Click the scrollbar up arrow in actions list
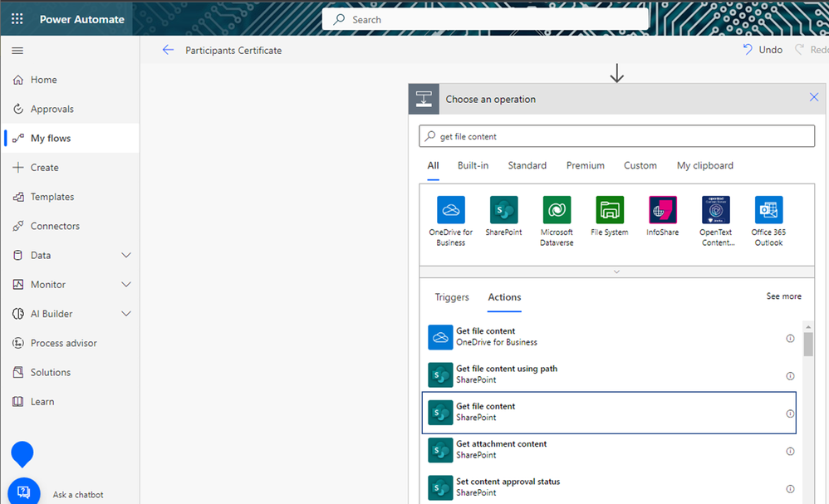The image size is (829, 504). (808, 327)
